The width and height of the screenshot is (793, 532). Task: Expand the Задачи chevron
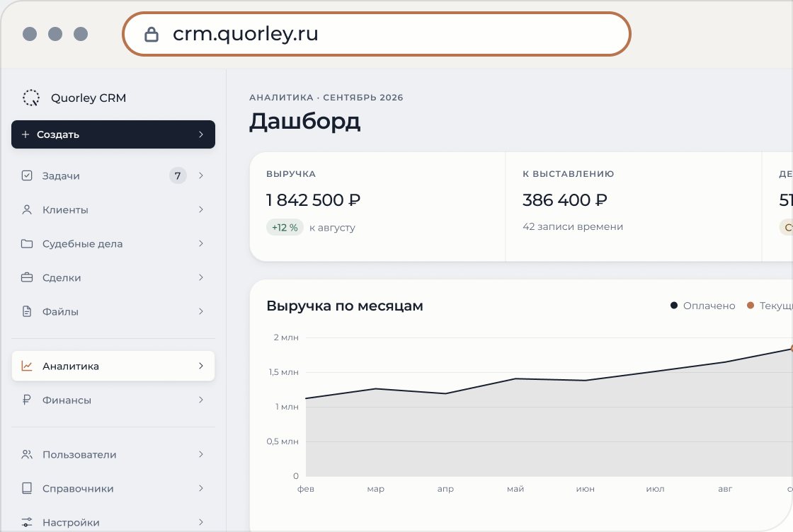point(201,175)
